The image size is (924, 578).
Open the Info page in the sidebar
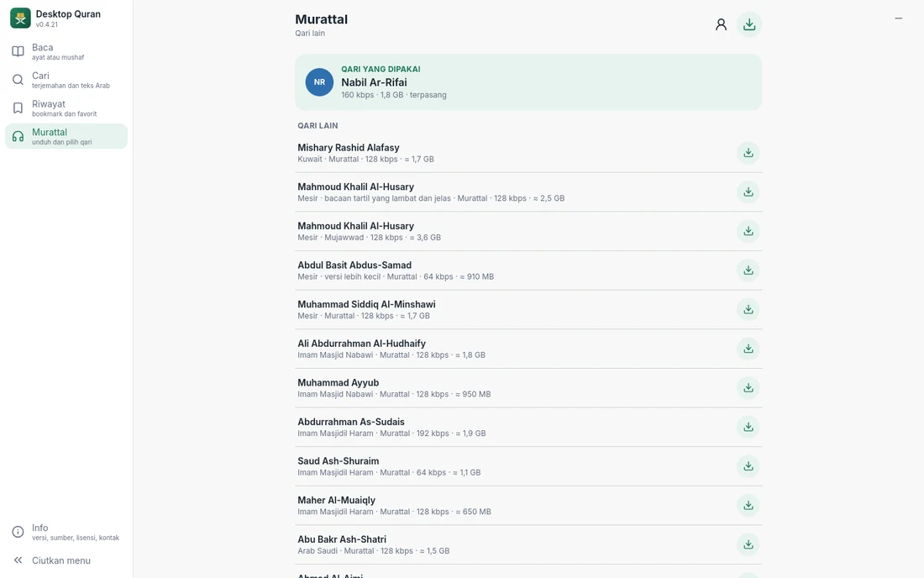coord(66,532)
